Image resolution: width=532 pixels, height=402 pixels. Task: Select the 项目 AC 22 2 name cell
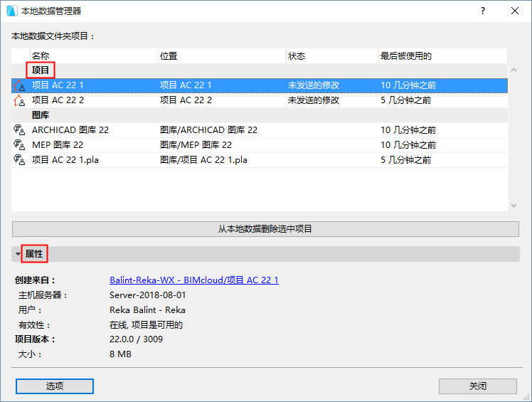[58, 100]
